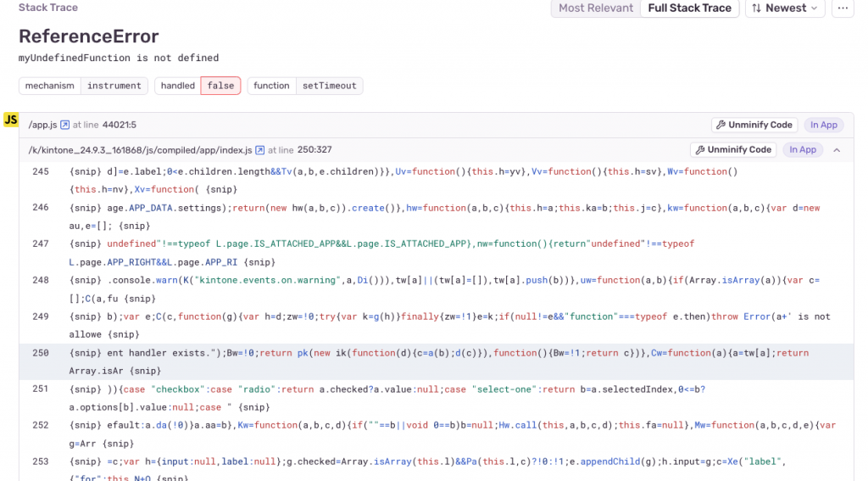Viewport: 868px width, 481px height.
Task: Unminify Code for the /app.js frame
Action: click(754, 125)
